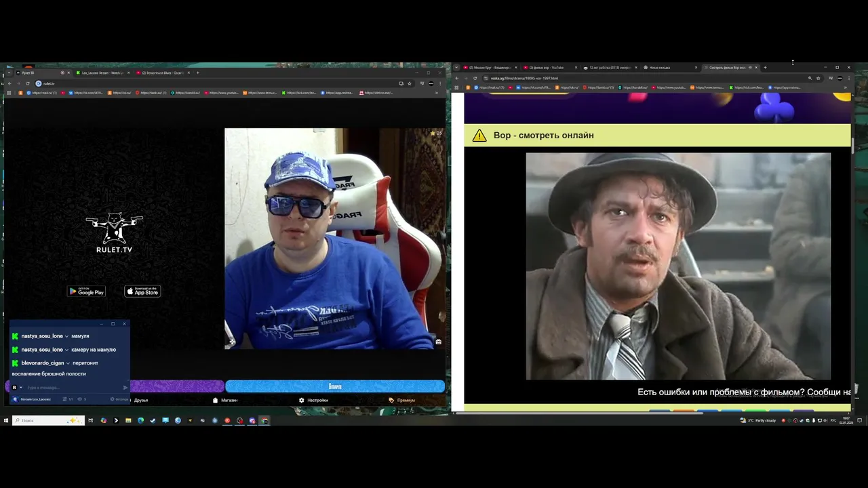868x488 pixels.
Task: Click the Google Play download badge
Action: pos(86,291)
